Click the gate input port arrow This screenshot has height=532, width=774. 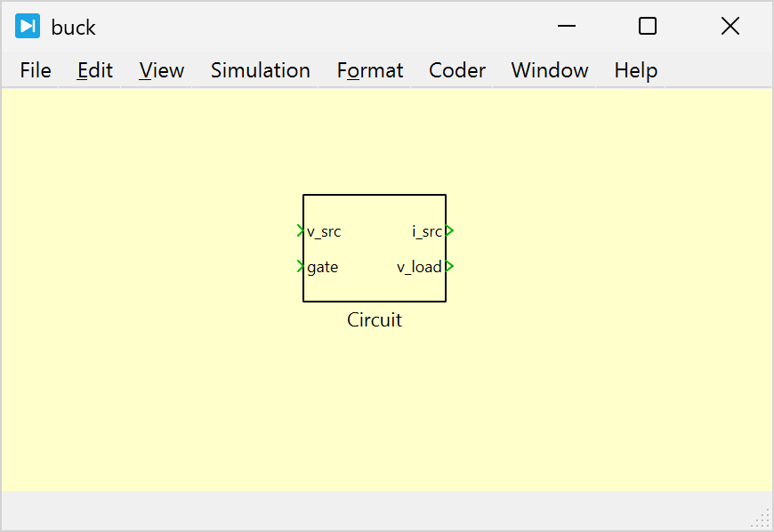[300, 266]
